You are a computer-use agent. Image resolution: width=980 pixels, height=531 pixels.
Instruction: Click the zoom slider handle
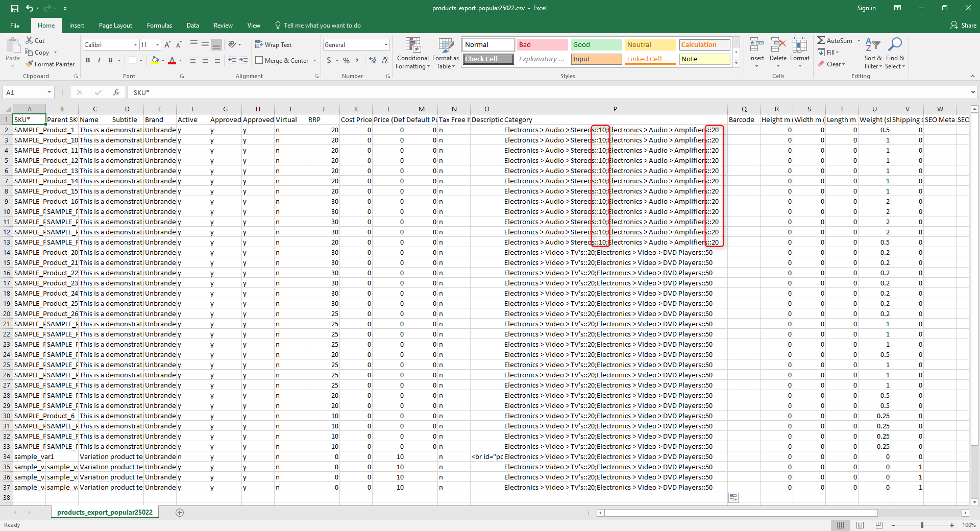922,525
